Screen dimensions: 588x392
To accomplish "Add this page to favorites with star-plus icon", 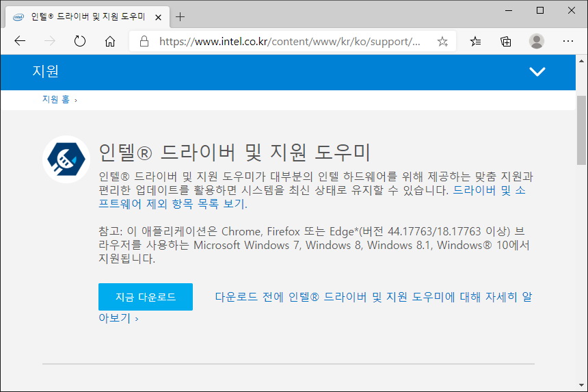I will [442, 41].
